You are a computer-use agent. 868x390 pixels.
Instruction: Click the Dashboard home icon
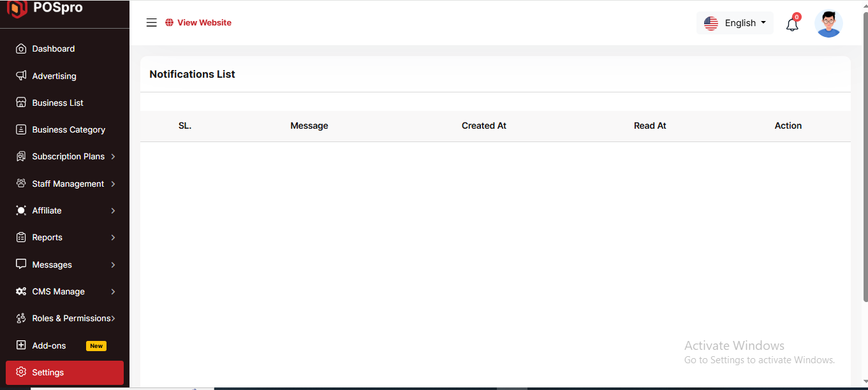[21, 49]
